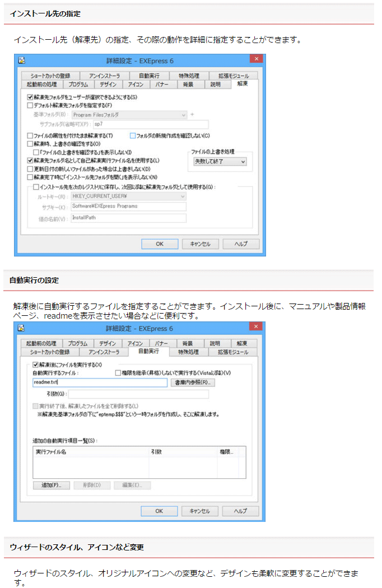
Task: Select ショートカットの登録 tab in upper dialog
Action: pos(50,76)
